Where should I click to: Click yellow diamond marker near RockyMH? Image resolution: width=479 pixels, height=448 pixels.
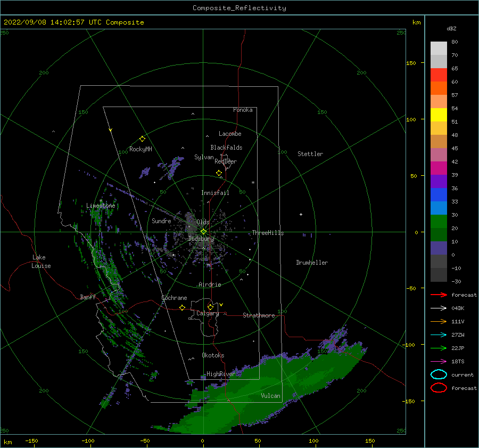tap(142, 139)
